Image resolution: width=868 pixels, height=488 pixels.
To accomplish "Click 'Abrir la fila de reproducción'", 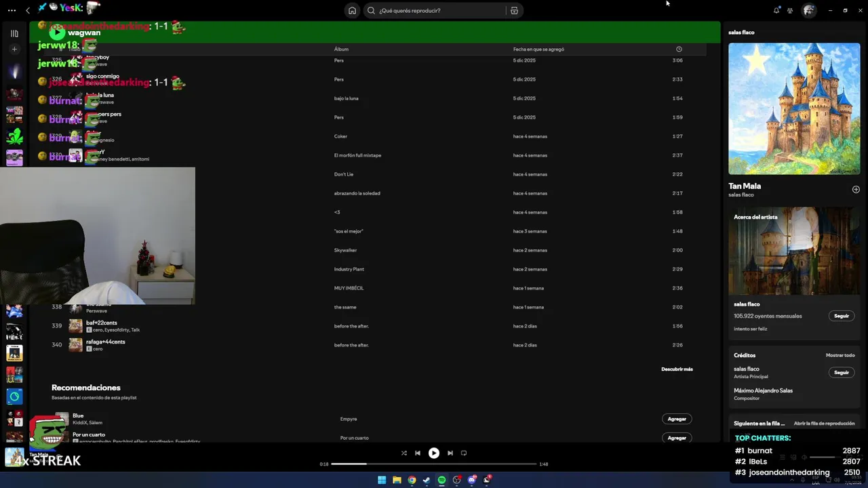I will [824, 424].
